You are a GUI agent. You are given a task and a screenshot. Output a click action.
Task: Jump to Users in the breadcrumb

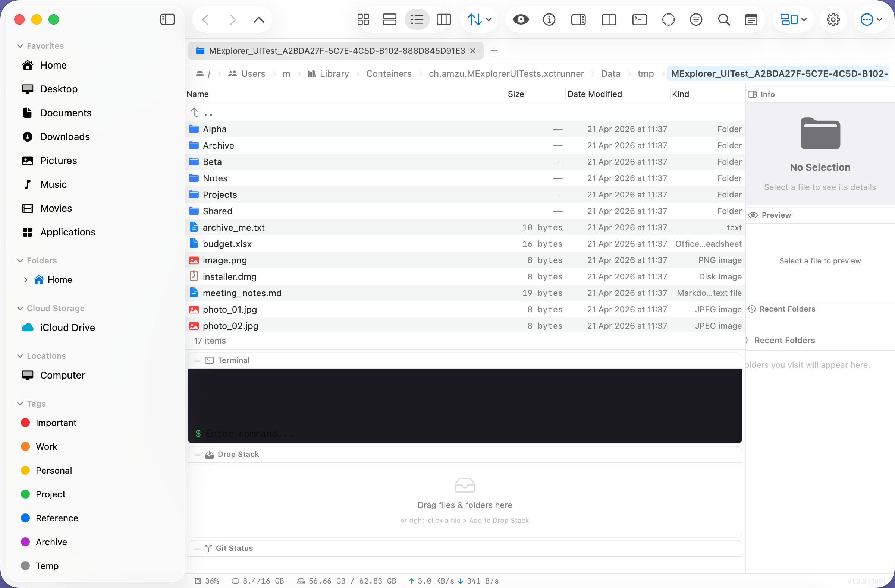[247, 74]
